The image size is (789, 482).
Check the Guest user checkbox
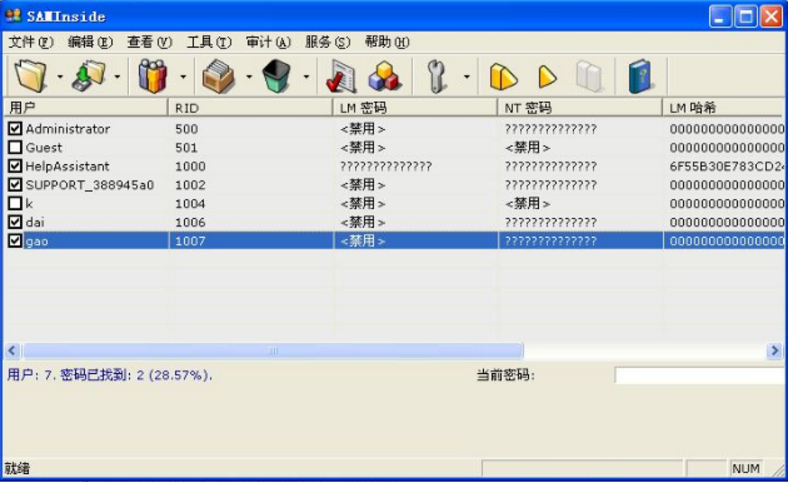15,147
